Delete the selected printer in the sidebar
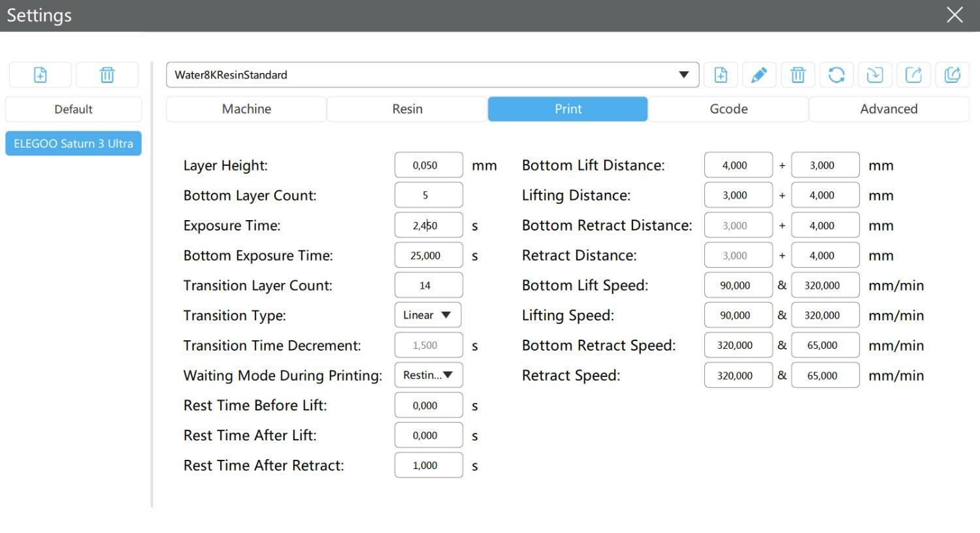This screenshot has height=533, width=980. 107,75
